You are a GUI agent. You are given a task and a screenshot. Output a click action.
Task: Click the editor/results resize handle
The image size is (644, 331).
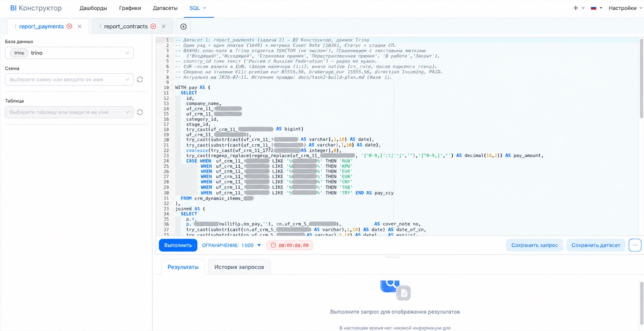pyautogui.click(x=392, y=257)
